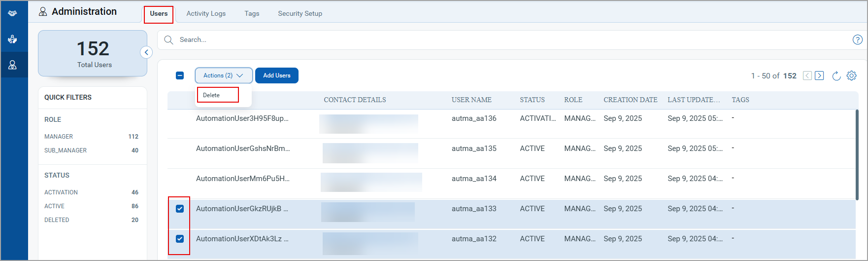
Task: Refresh the users table
Action: coord(836,75)
